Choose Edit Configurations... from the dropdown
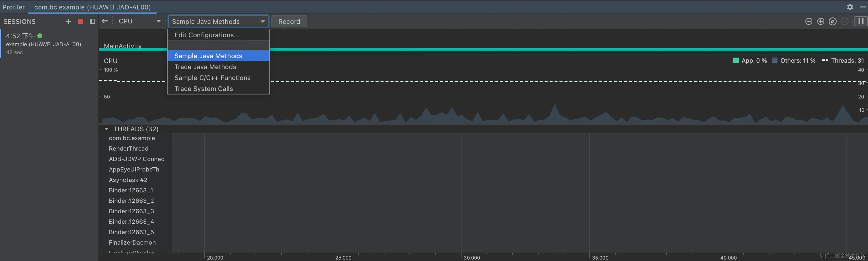This screenshot has height=261, width=868. [218, 35]
